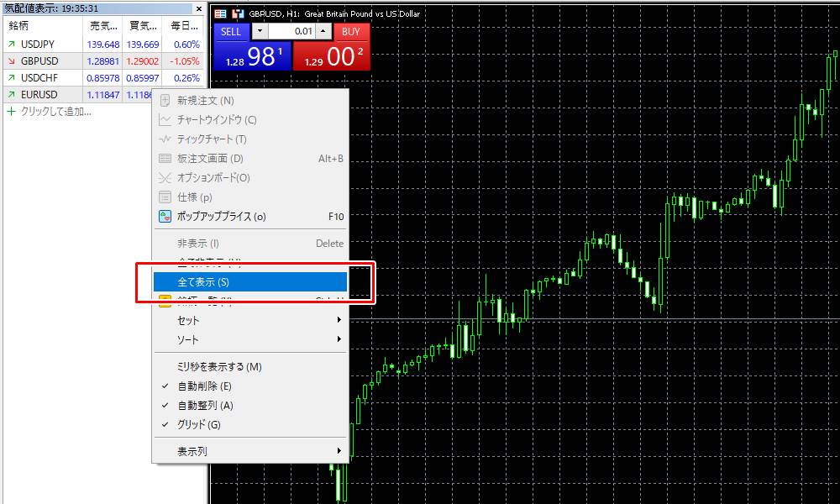The image size is (840, 504).
Task: Click the 仕様 (Specification) icon
Action: click(x=165, y=197)
